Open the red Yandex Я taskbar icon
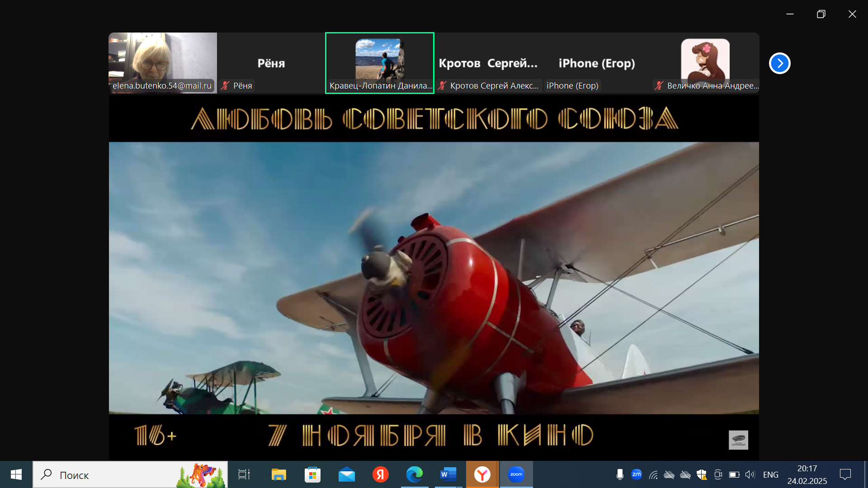 coord(381,474)
